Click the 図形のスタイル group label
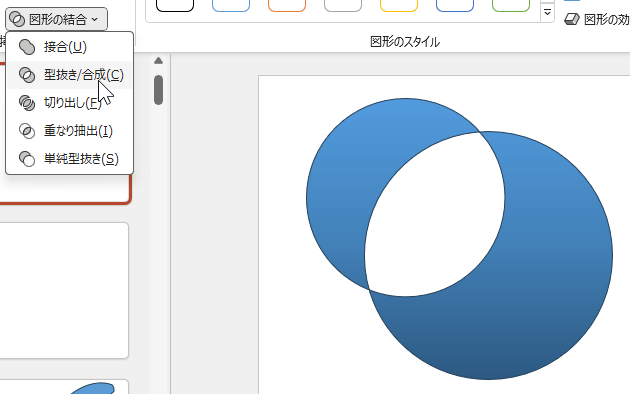Image resolution: width=630 pixels, height=394 pixels. [405, 42]
